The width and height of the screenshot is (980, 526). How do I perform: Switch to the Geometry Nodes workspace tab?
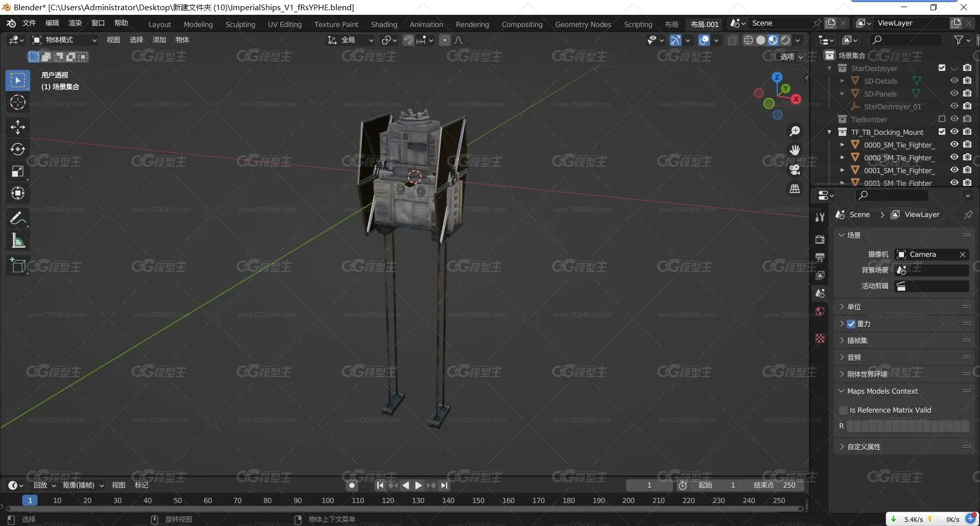click(x=583, y=24)
